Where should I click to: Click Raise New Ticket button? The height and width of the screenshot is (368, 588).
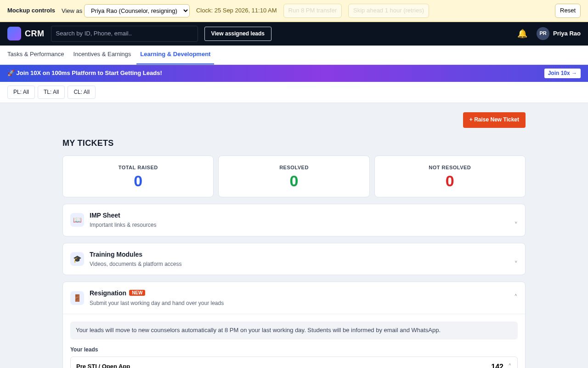[494, 120]
